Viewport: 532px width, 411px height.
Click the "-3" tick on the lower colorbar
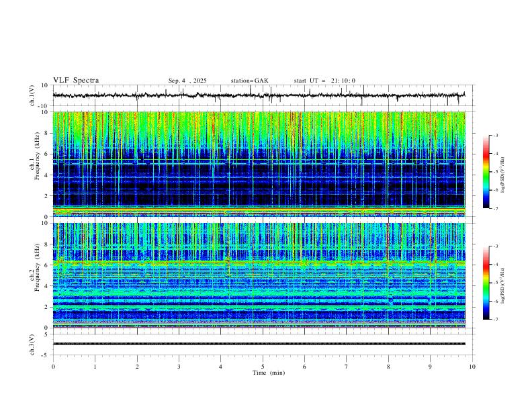tap(495, 246)
